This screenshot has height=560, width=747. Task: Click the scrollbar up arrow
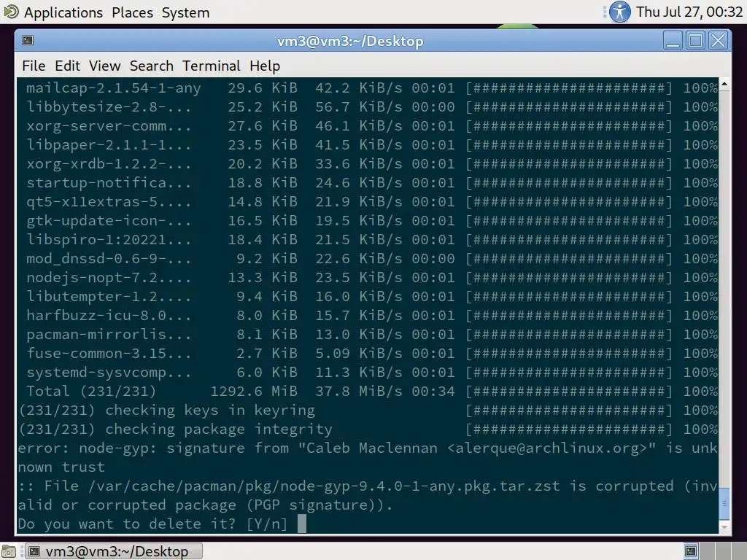click(724, 85)
